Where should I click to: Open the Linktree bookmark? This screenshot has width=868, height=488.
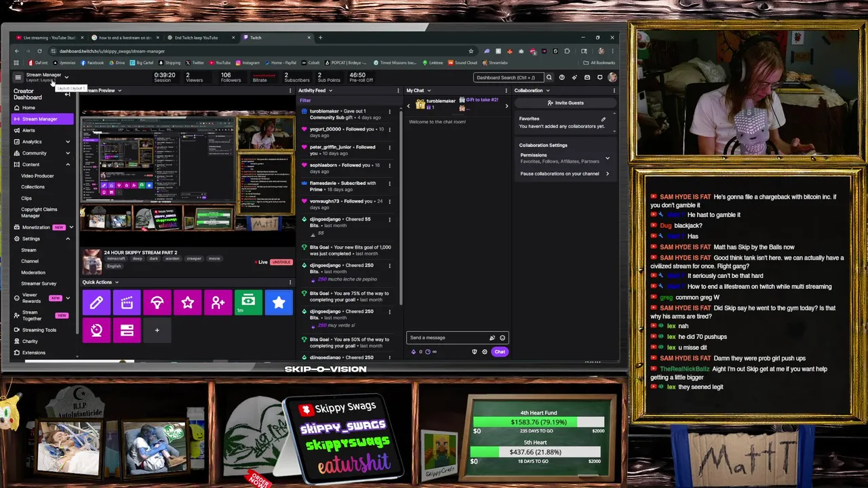(x=432, y=62)
